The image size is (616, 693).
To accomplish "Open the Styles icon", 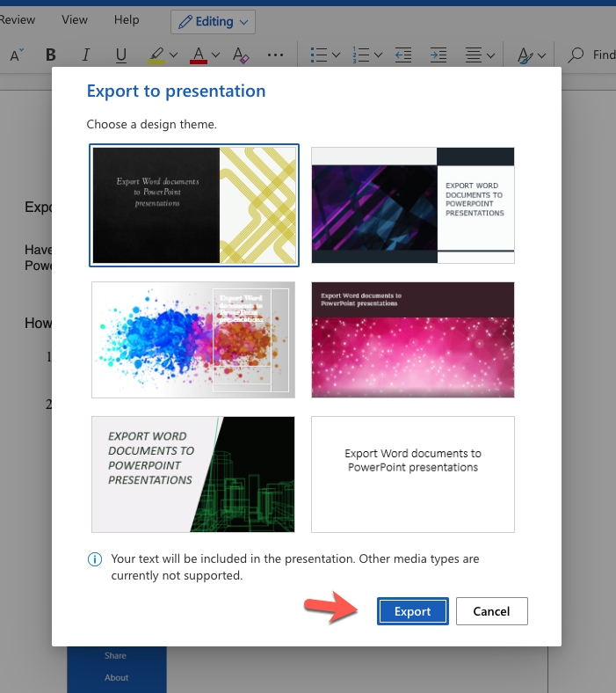I will 525,55.
